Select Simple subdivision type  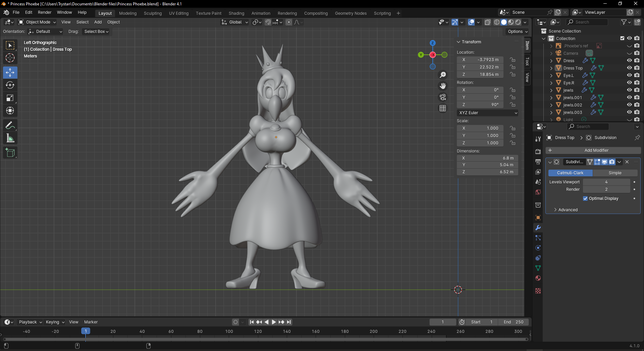click(615, 173)
